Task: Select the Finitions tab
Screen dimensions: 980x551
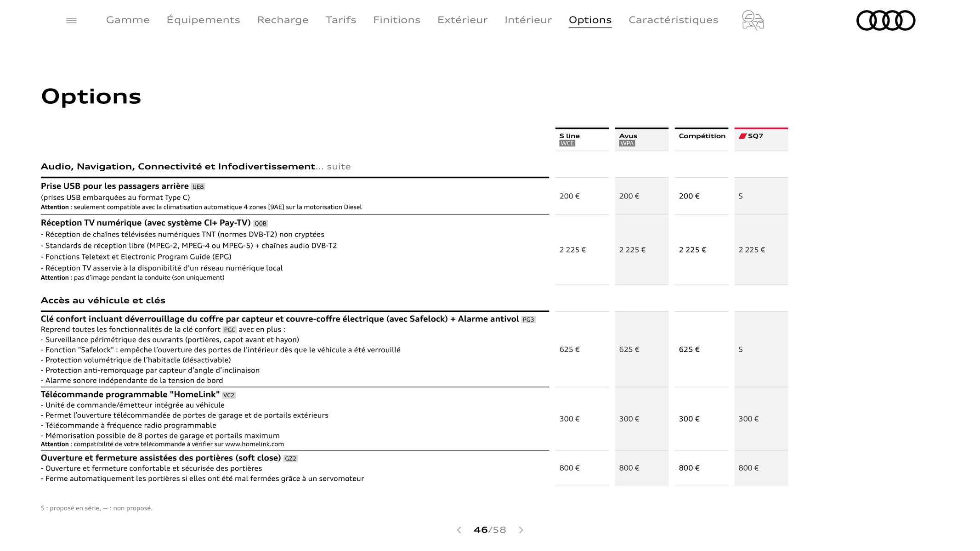Action: tap(397, 20)
